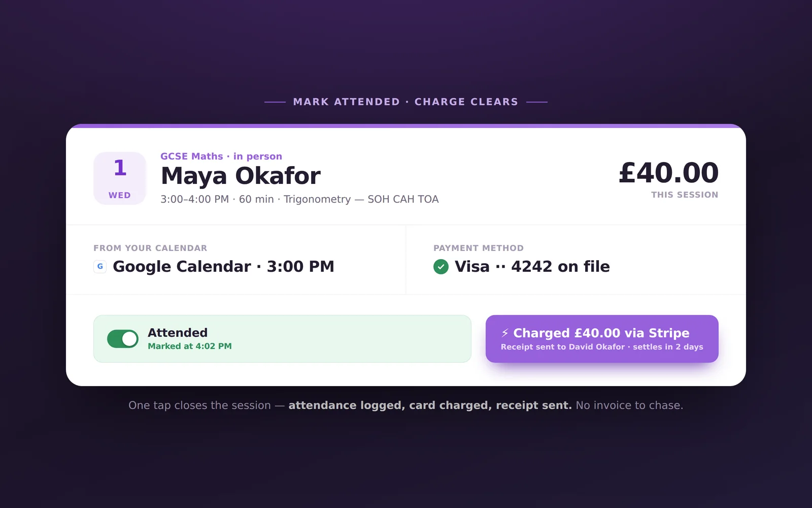The image size is (812, 508).
Task: Click the Charged £40.00 via Stripe button
Action: [x=602, y=339]
